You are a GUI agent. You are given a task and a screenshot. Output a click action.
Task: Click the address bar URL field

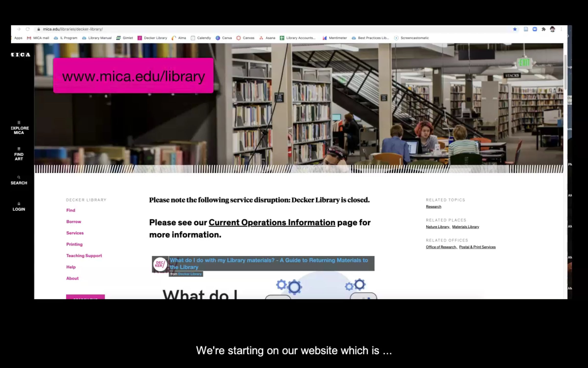[272, 29]
